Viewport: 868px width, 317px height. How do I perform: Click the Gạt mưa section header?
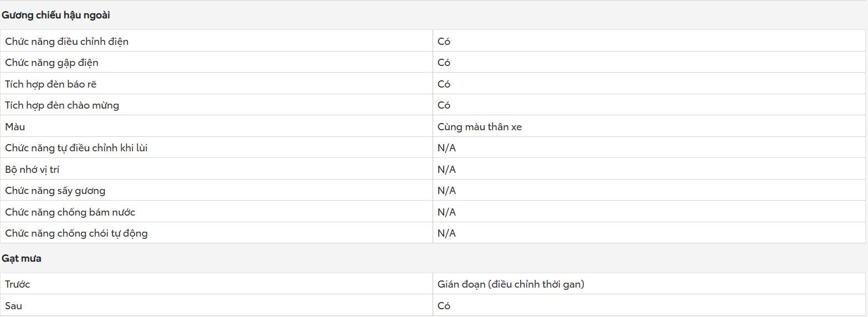22,259
